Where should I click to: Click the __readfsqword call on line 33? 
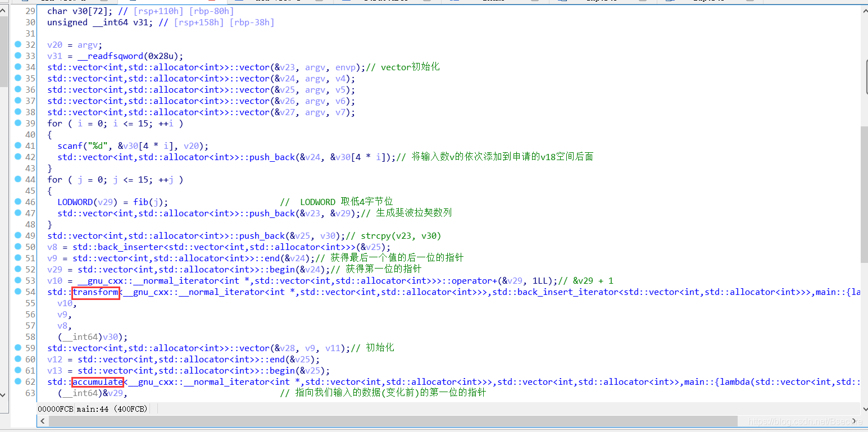pos(129,56)
